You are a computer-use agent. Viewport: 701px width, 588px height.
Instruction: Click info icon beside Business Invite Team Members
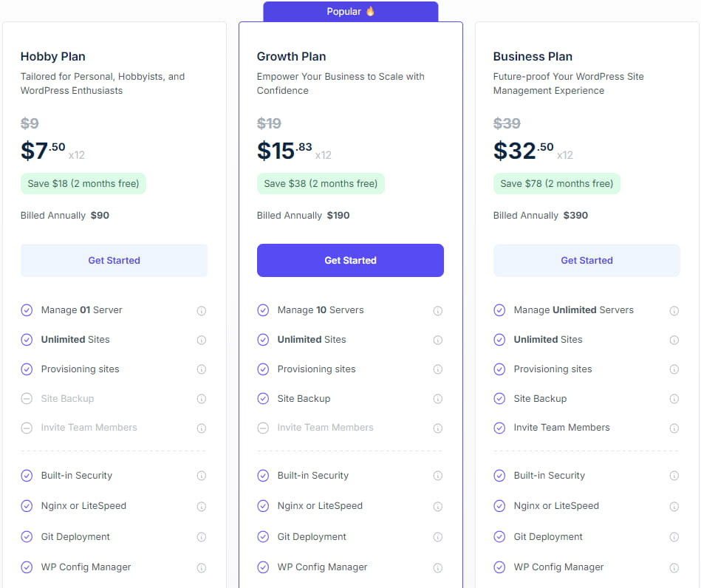(674, 428)
